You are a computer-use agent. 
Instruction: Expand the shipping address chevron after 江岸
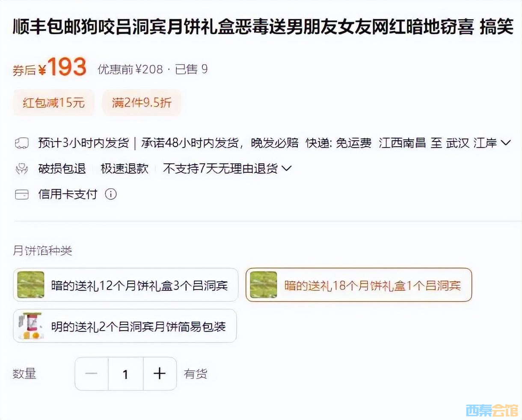[506, 143]
